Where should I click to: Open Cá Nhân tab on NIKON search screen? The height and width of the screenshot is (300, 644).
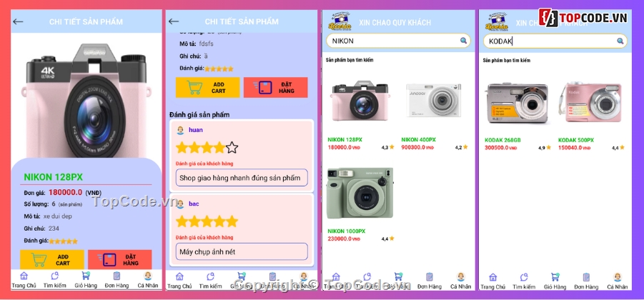(x=460, y=281)
